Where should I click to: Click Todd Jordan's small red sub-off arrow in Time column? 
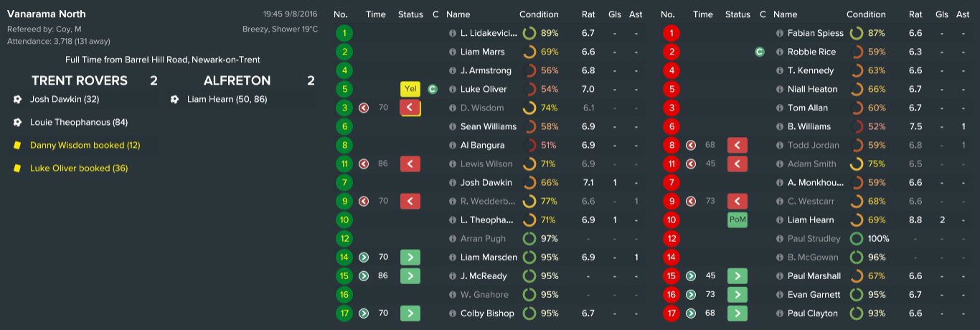point(690,145)
